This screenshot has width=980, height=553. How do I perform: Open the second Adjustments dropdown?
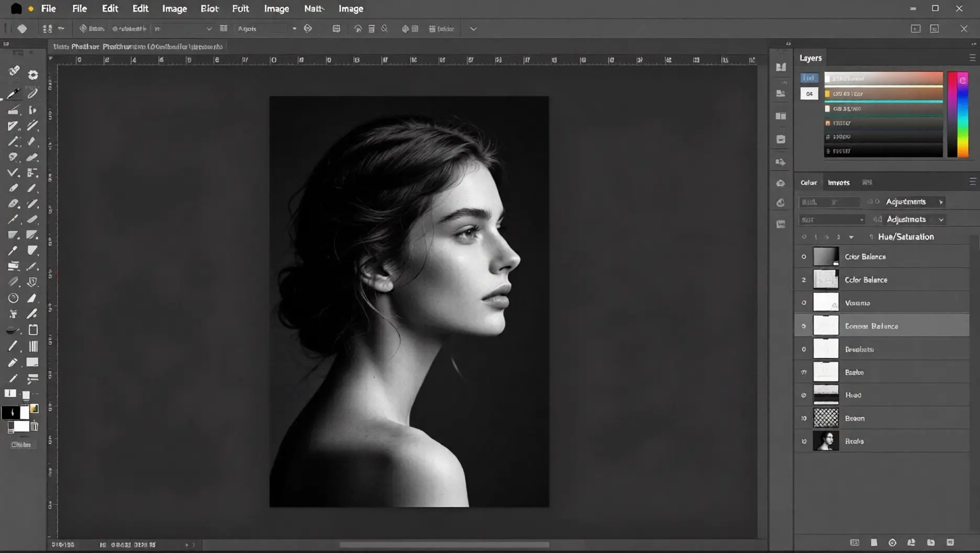click(x=941, y=220)
